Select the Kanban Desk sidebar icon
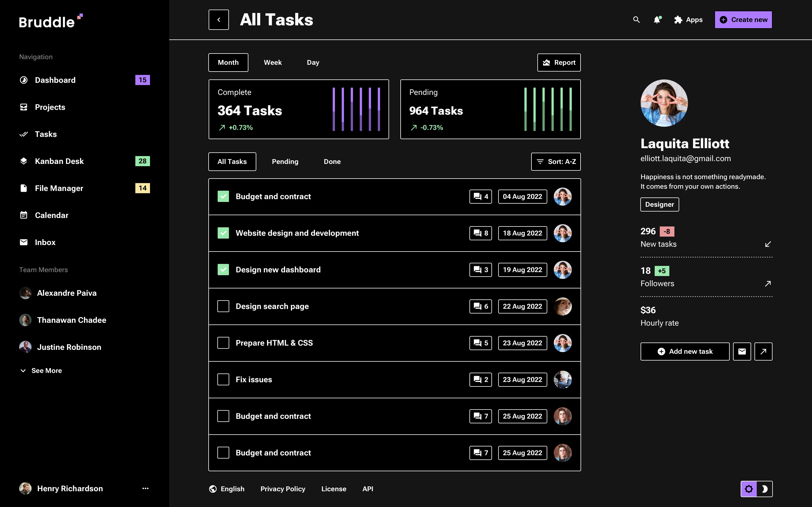 pos(23,161)
